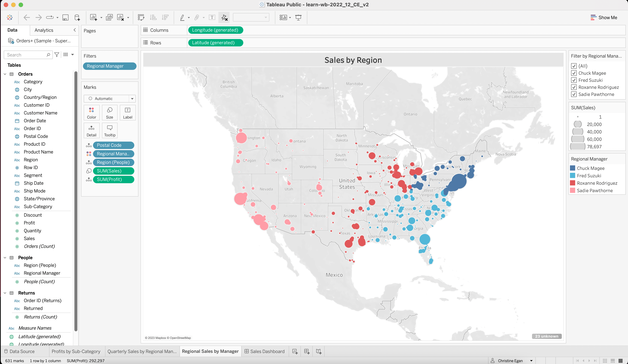Image resolution: width=628 pixels, height=364 pixels.
Task: Click the New Dashboard icon at bottom
Action: click(307, 351)
